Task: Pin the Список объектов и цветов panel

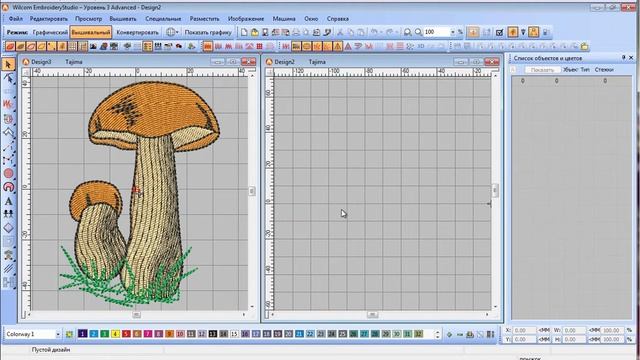Action: click(x=624, y=58)
